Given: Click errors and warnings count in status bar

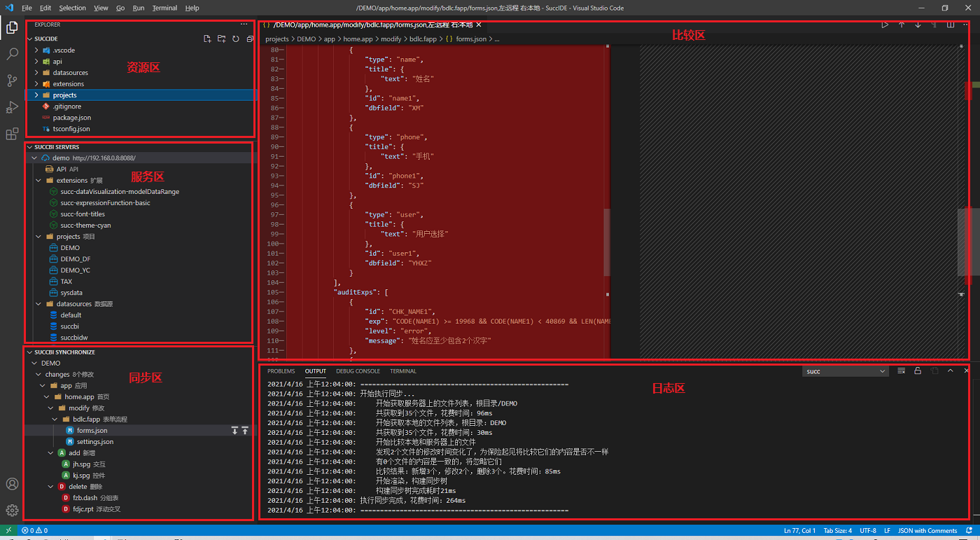Looking at the screenshot, I should click(34, 531).
